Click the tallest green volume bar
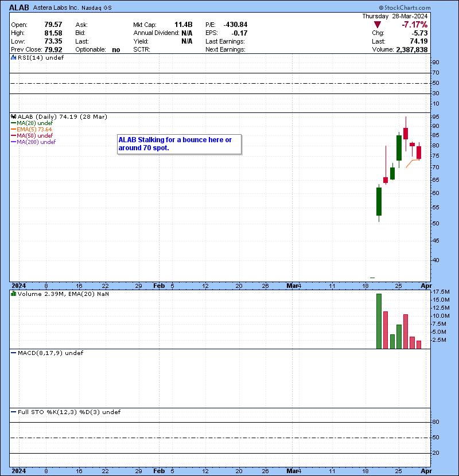Image resolution: width=459 pixels, height=476 pixels. [379, 321]
